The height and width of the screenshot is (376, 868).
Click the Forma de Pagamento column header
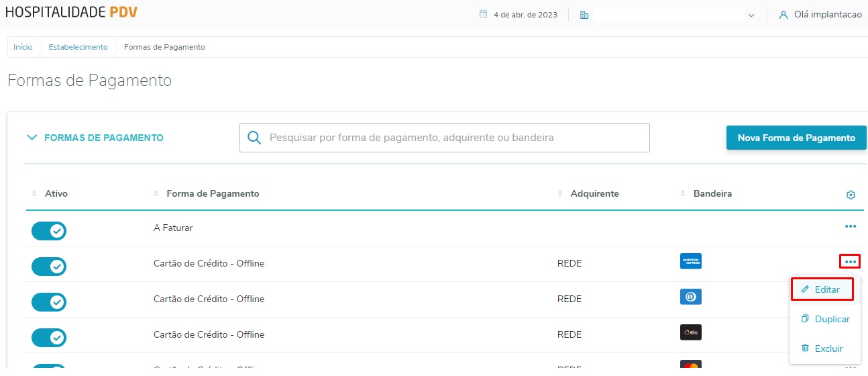213,193
